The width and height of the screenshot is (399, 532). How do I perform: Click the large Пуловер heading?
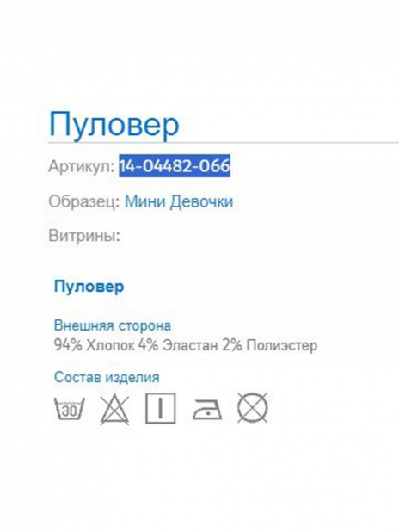[114, 126]
